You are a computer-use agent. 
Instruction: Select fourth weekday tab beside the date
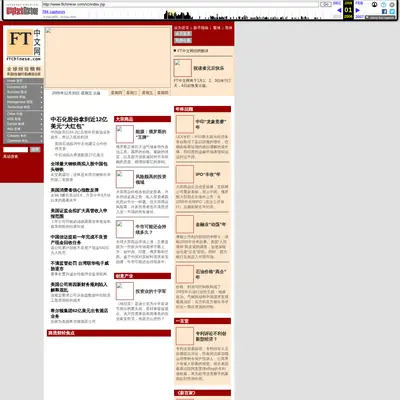click(163, 93)
